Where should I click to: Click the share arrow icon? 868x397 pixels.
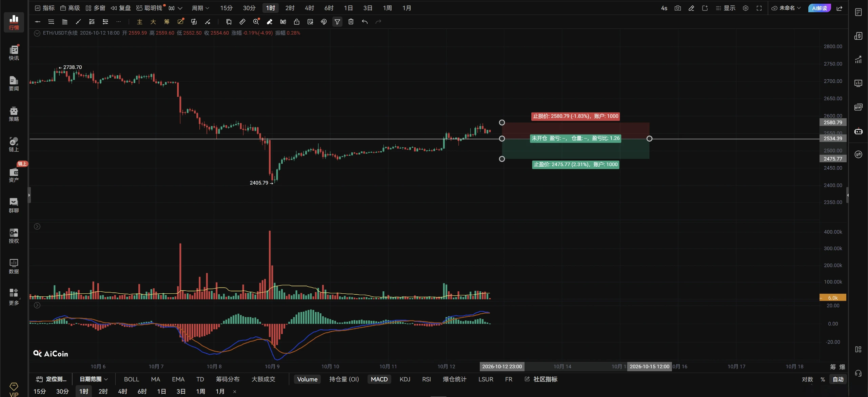pos(840,8)
